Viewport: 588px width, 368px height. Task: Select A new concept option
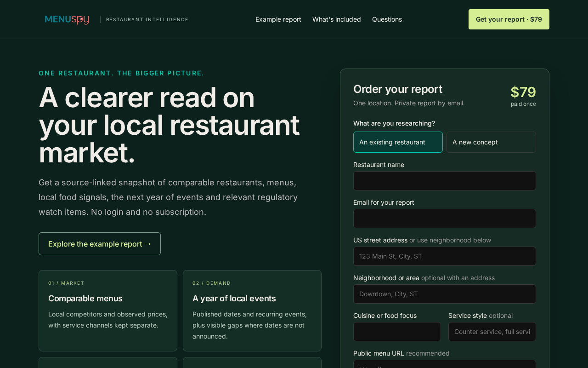pos(491,142)
